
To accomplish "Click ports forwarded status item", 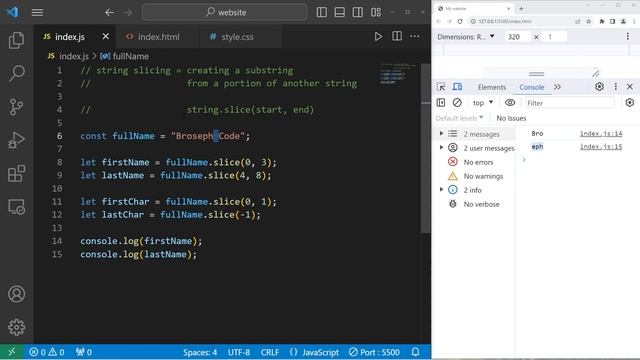I will click(84, 352).
